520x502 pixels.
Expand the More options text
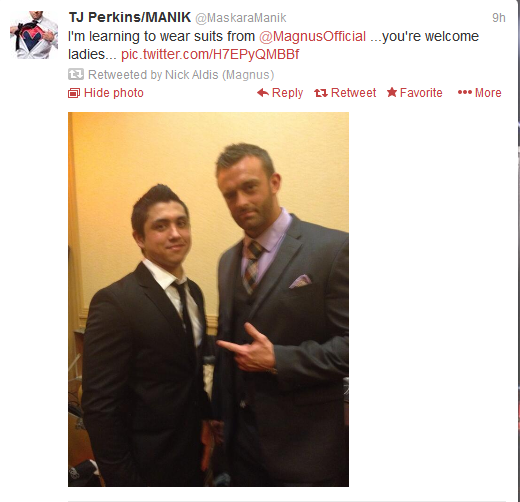tap(488, 93)
